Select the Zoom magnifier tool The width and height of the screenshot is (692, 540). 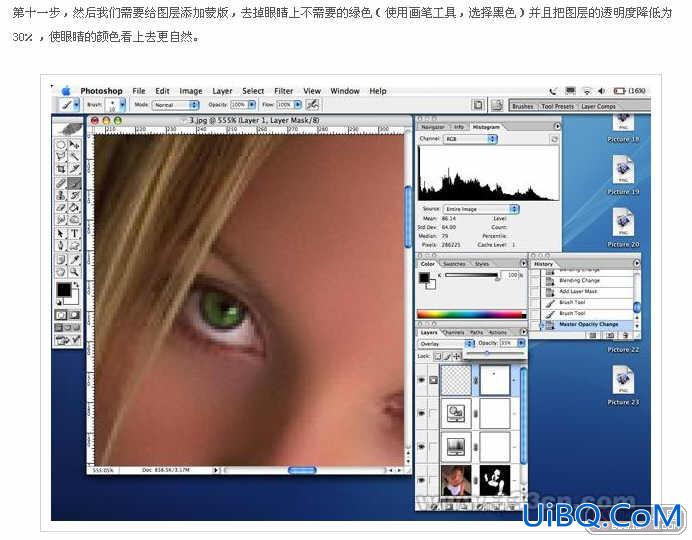[x=74, y=272]
